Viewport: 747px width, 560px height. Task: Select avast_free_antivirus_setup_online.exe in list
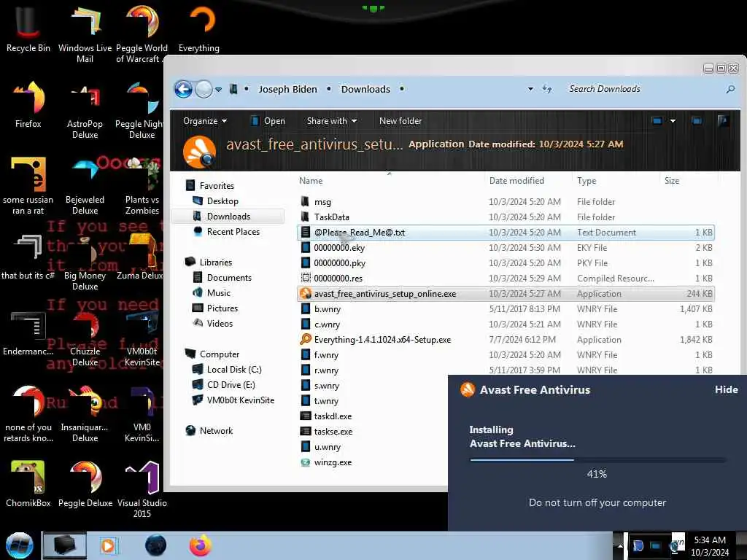[506, 294]
